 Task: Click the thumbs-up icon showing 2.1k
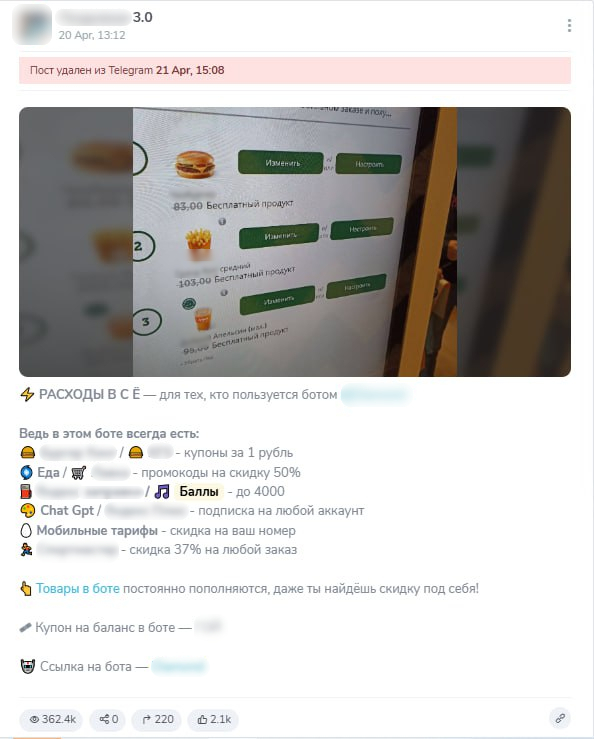(x=202, y=719)
